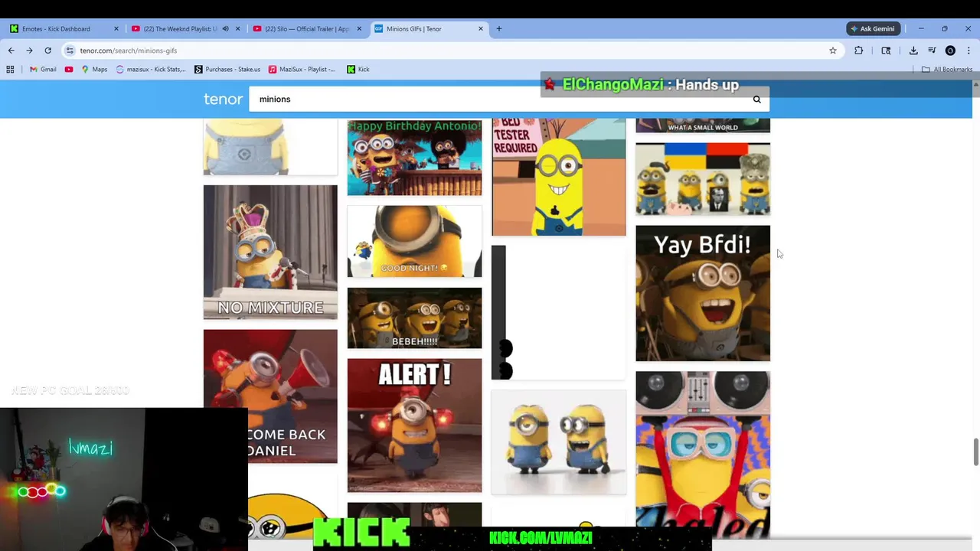Click the Tenor search magnifier icon
Image resolution: width=980 pixels, height=551 pixels.
756,99
